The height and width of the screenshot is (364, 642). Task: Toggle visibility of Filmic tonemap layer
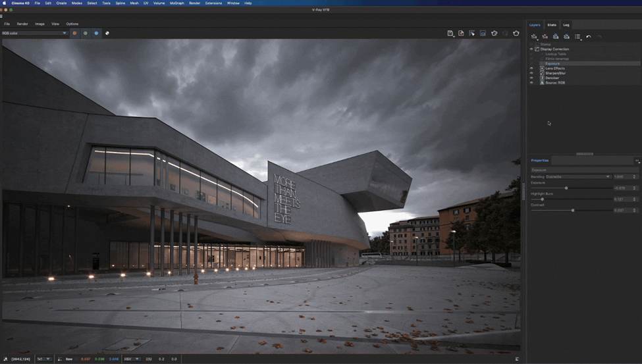click(531, 59)
